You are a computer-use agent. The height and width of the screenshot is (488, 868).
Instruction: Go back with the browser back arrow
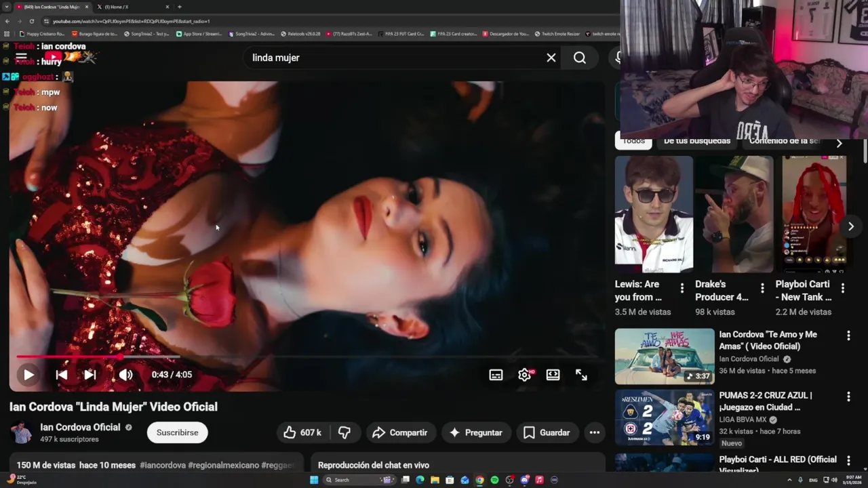point(7,21)
